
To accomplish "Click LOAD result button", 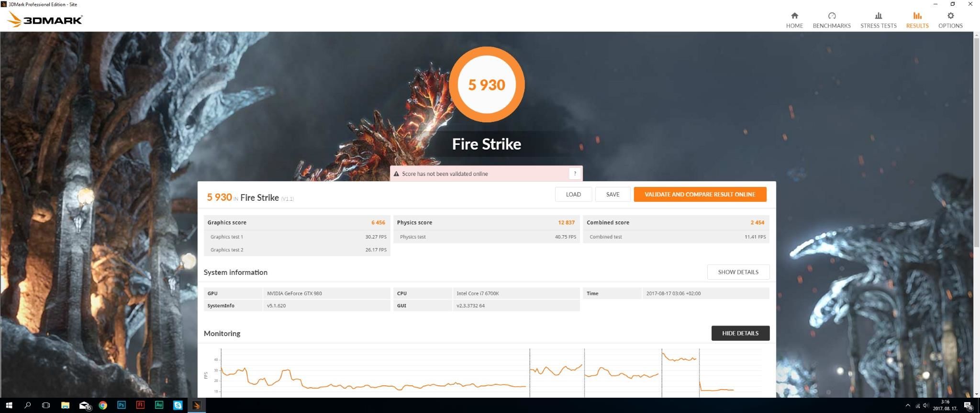I will 573,194.
